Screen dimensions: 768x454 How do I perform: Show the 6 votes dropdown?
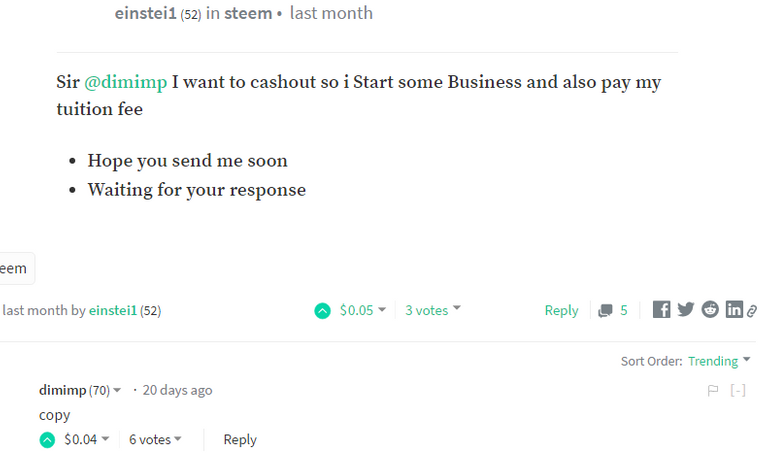point(156,439)
